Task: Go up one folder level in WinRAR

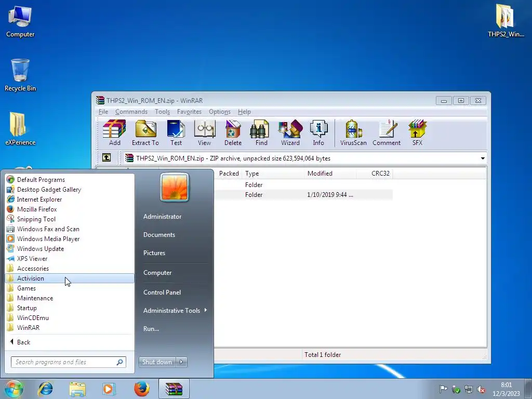Action: point(107,158)
